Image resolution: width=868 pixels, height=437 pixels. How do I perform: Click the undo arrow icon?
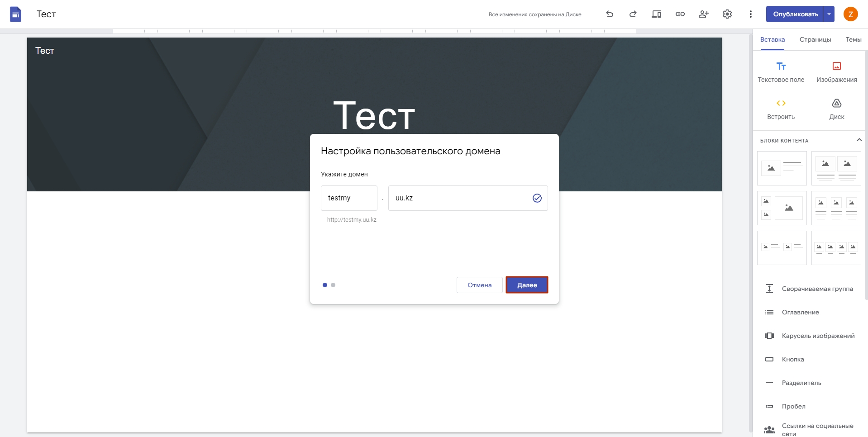tap(610, 14)
